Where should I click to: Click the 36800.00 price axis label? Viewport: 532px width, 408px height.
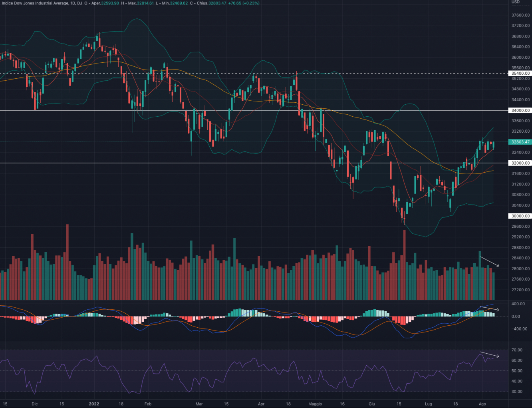pyautogui.click(x=520, y=36)
